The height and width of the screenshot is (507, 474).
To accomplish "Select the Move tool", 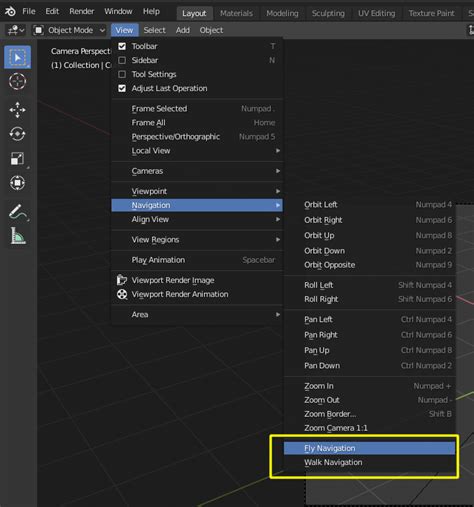I will [x=17, y=110].
